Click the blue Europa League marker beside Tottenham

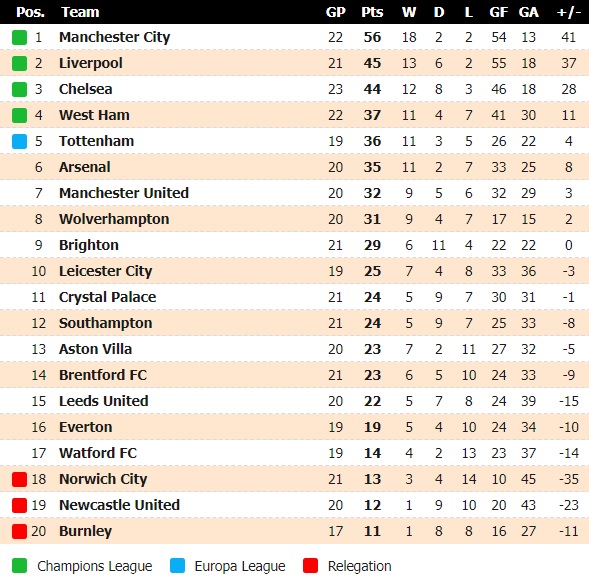pos(19,141)
